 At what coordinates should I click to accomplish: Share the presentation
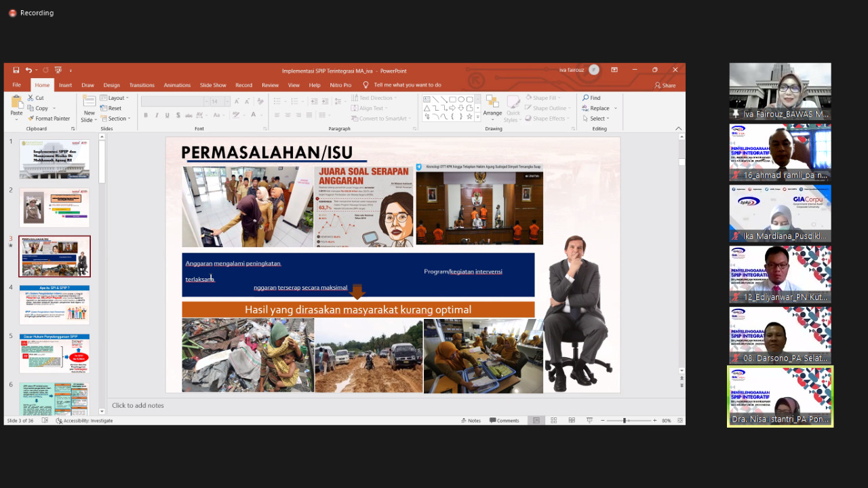(665, 85)
